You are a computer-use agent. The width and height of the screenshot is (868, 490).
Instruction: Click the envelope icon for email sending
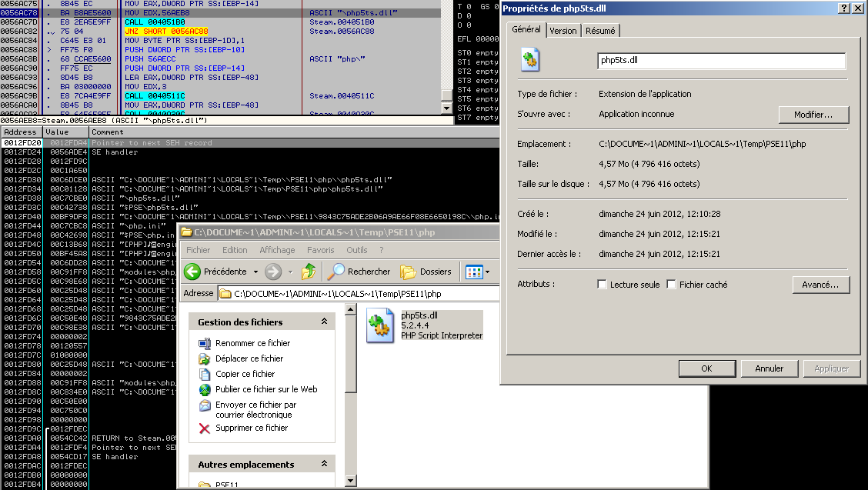pyautogui.click(x=205, y=405)
